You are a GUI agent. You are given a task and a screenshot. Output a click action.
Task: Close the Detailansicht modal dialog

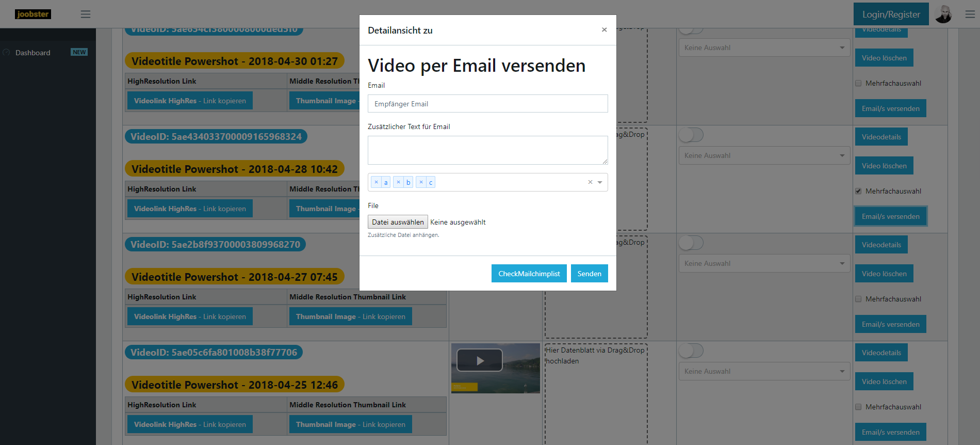click(604, 30)
